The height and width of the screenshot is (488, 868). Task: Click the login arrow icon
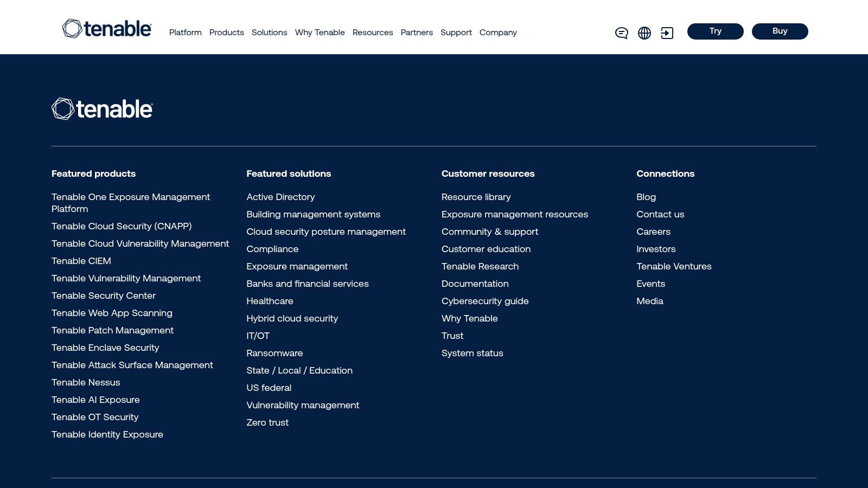(667, 33)
